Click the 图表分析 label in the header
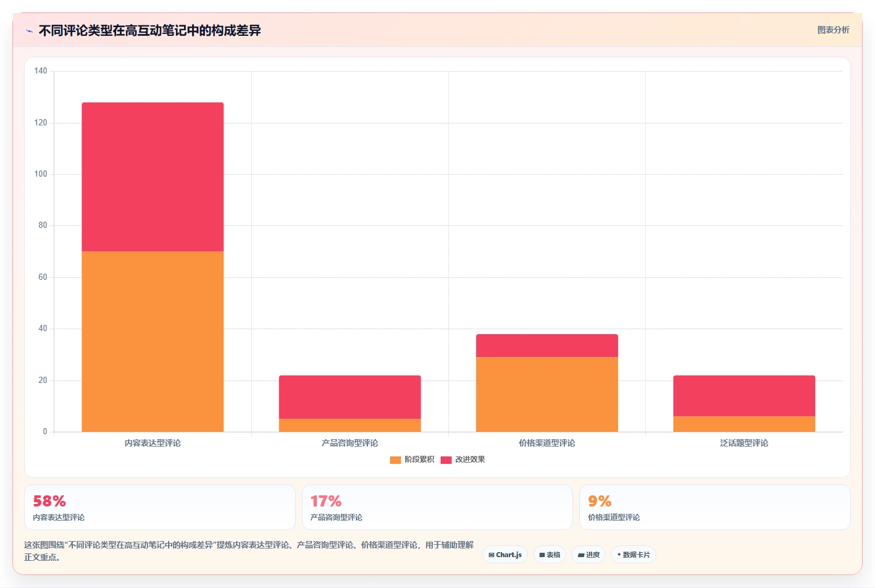The height and width of the screenshot is (588, 875). 833,30
